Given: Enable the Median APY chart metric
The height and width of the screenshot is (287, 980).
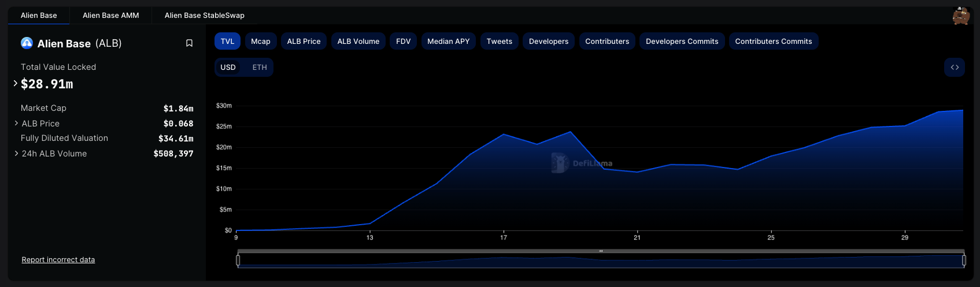Looking at the screenshot, I should 448,42.
